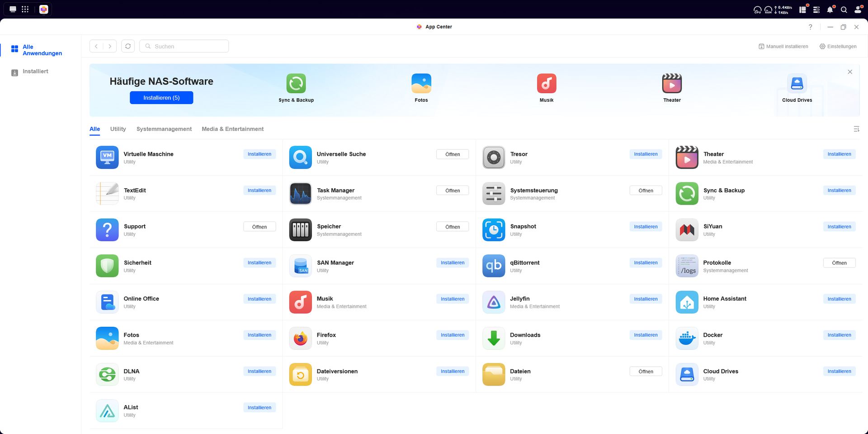
Task: Click the Virtuelle Maschine app icon
Action: click(x=107, y=157)
